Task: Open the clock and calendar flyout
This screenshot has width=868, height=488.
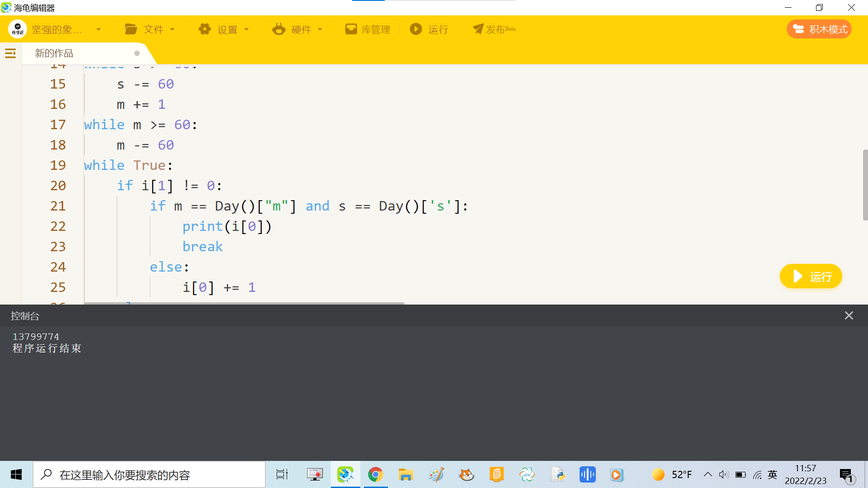Action: pyautogui.click(x=806, y=474)
